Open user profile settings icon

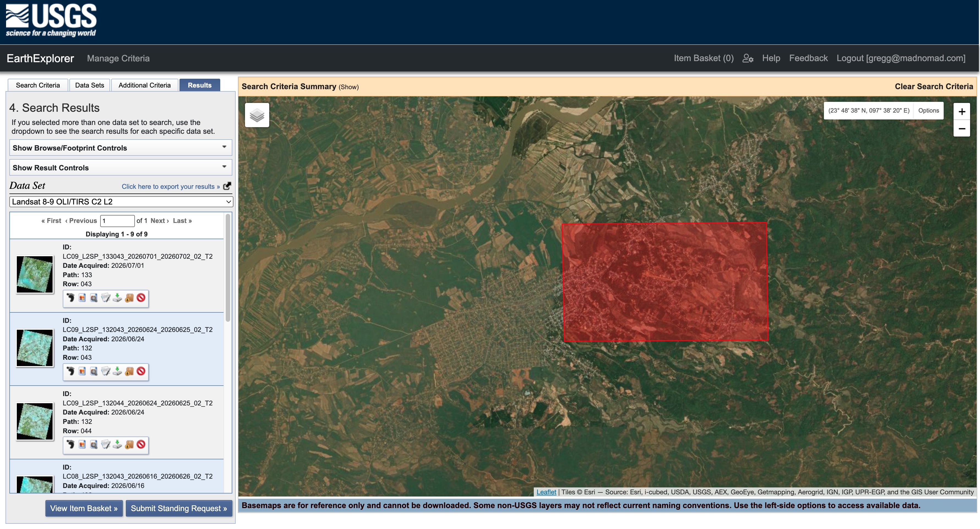pyautogui.click(x=748, y=58)
